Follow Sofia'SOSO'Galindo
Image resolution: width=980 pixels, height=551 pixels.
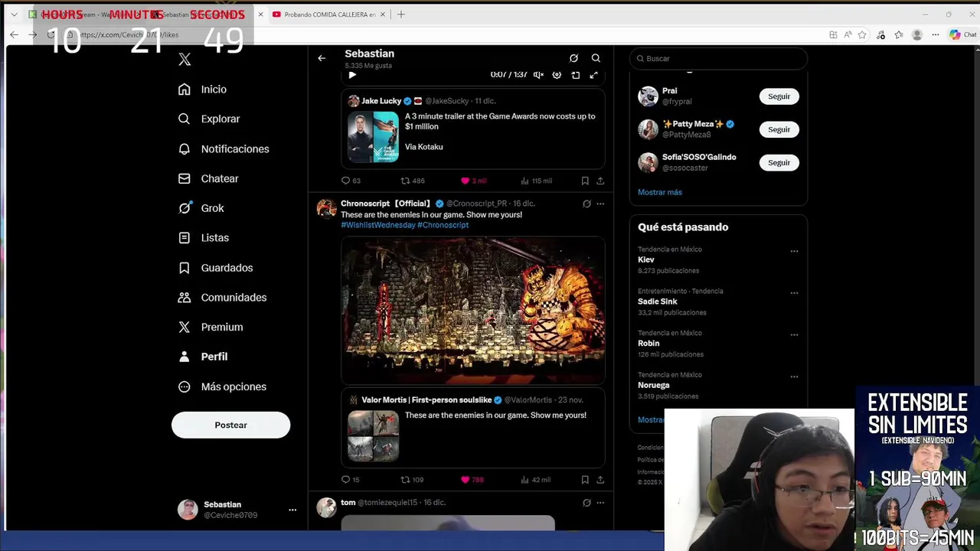tap(779, 162)
